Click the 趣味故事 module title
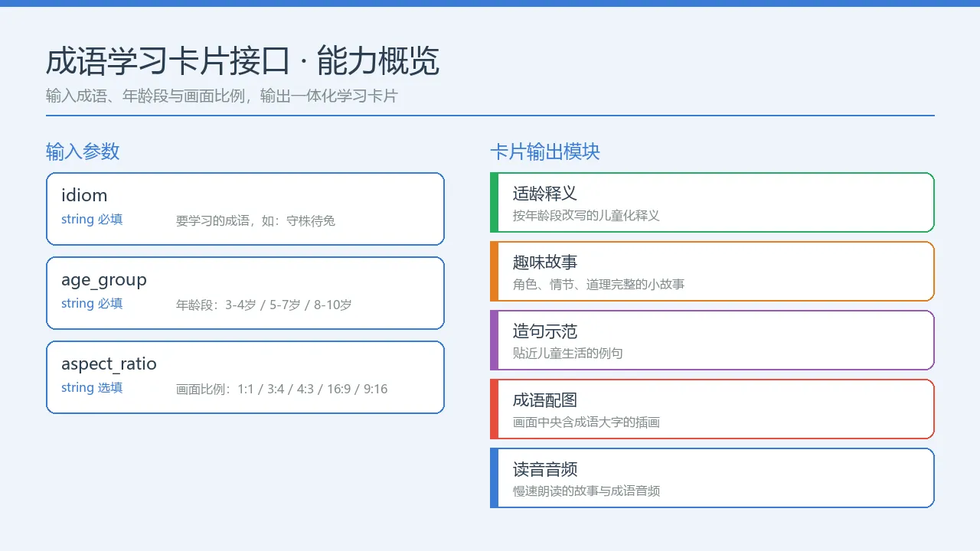This screenshot has width=980, height=551. pos(545,262)
